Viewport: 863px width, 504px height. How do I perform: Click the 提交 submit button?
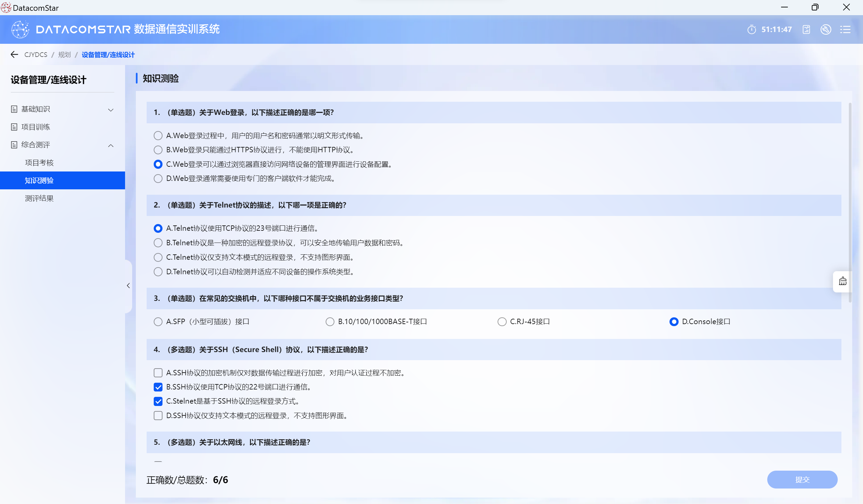pyautogui.click(x=802, y=479)
